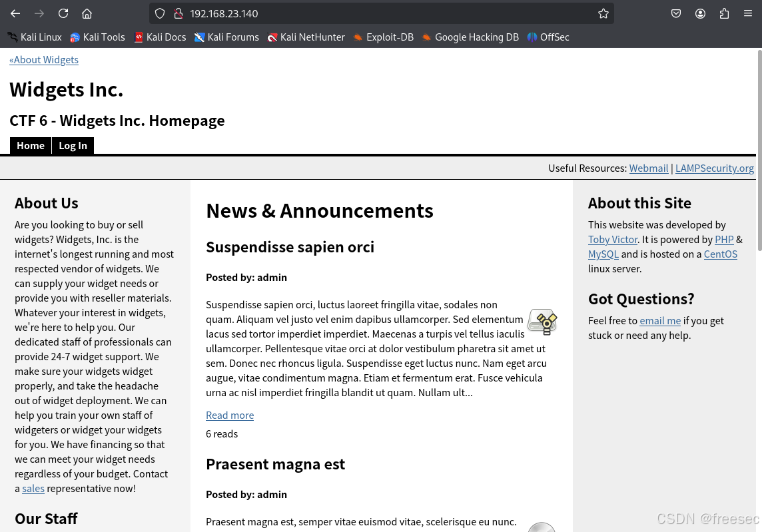Open the Exploit-DB bookmark
Image resolution: width=762 pixels, height=532 pixels.
(x=384, y=37)
